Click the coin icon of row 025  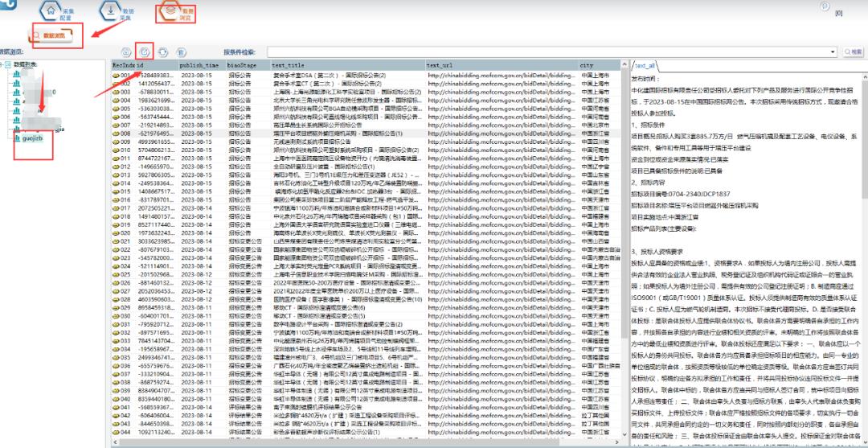(116, 274)
